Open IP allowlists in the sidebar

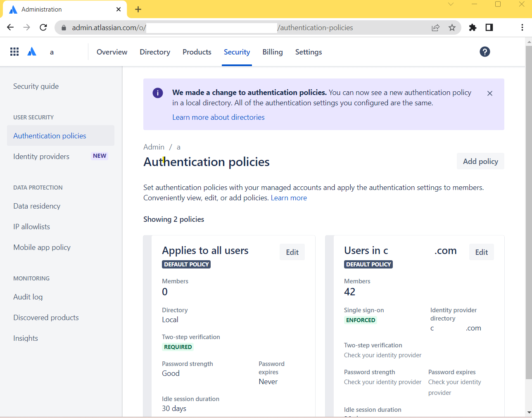31,227
